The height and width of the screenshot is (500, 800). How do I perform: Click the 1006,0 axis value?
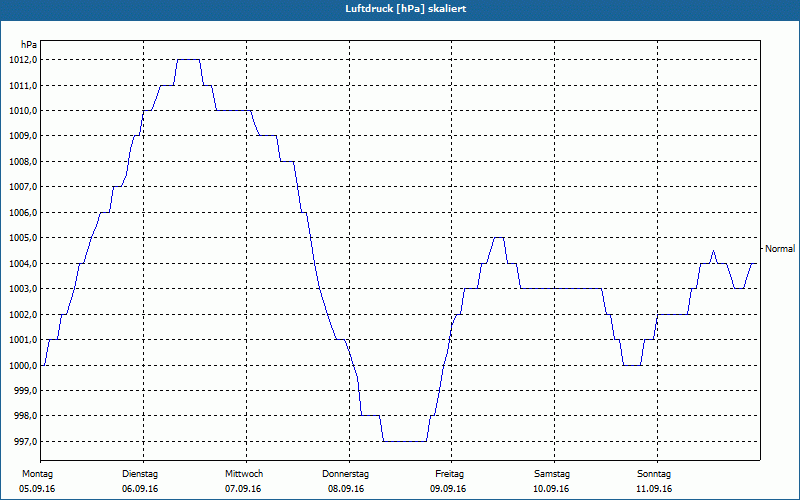[23, 212]
